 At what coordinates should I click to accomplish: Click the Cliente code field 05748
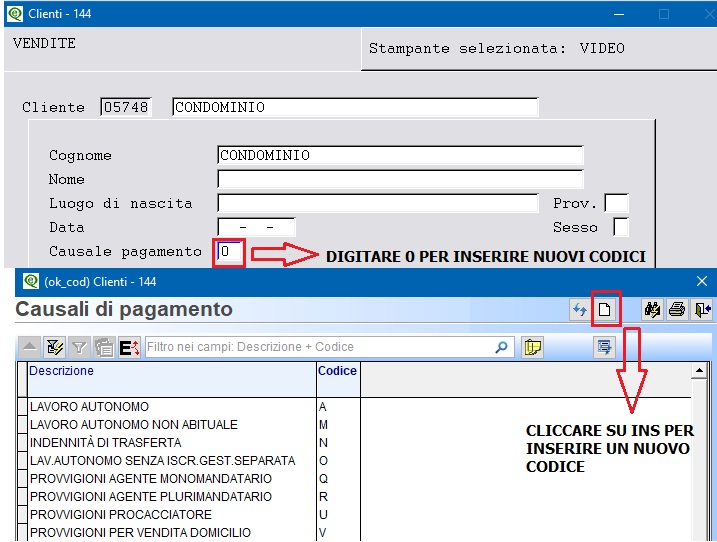126,107
